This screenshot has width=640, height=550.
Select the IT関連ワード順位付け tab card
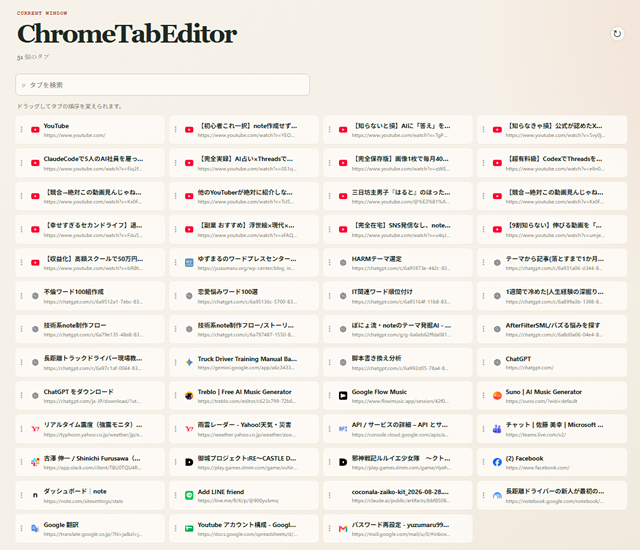click(x=398, y=296)
